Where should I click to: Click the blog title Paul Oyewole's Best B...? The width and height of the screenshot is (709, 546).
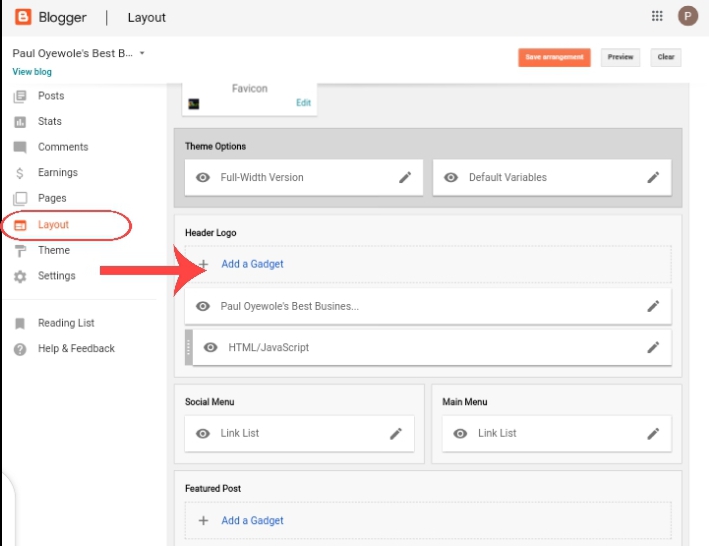tap(72, 53)
